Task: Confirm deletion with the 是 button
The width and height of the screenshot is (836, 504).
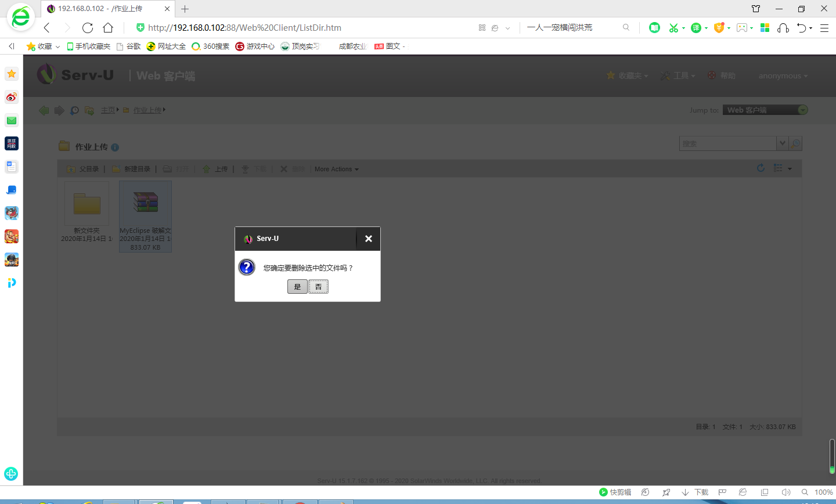Action: point(297,287)
